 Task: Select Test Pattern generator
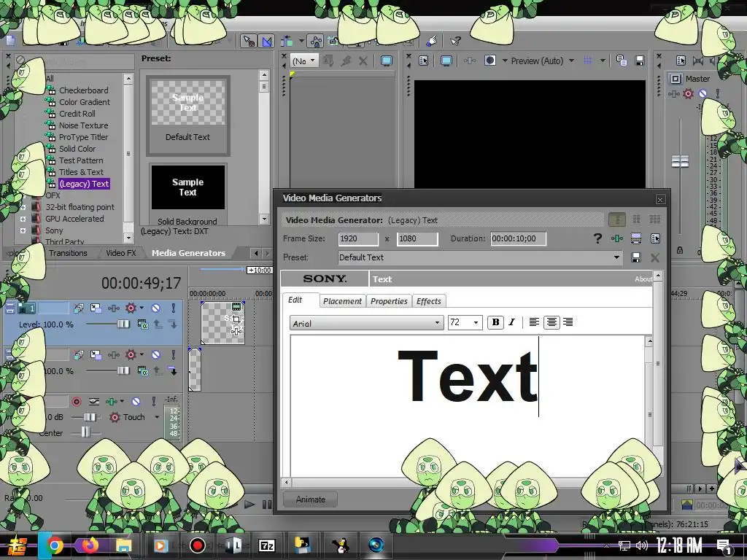click(x=81, y=160)
